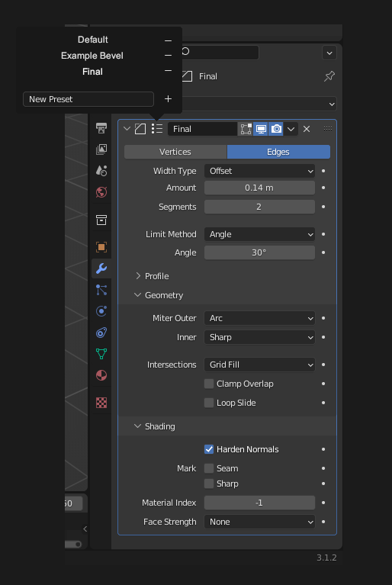
Task: Click the Material Index -1 field
Action: click(x=259, y=503)
